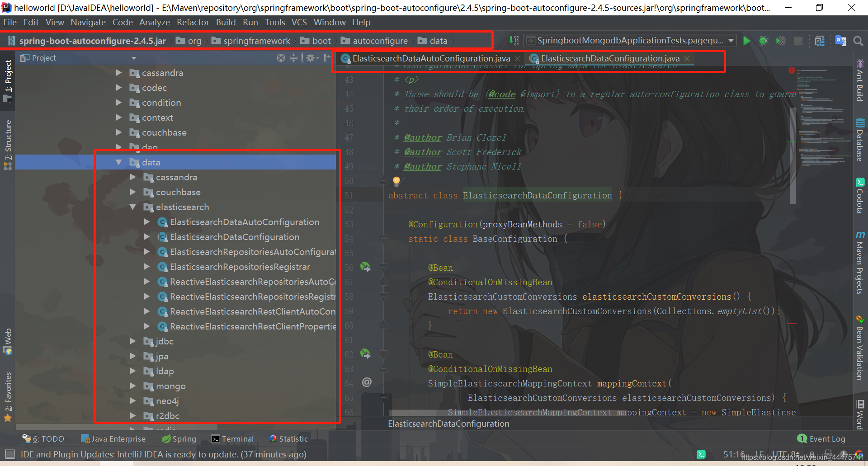This screenshot has width=868, height=466.
Task: Expand the jdbc folder in tree
Action: point(133,341)
